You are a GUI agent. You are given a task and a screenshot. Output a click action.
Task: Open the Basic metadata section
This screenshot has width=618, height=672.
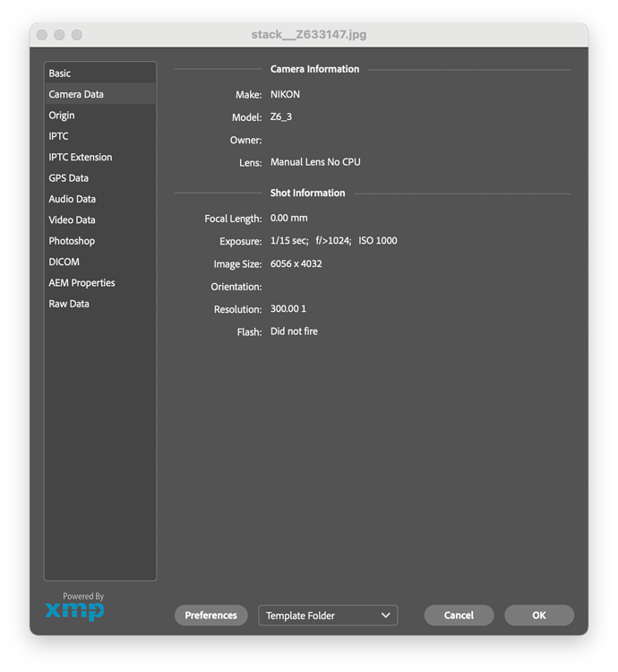(60, 73)
